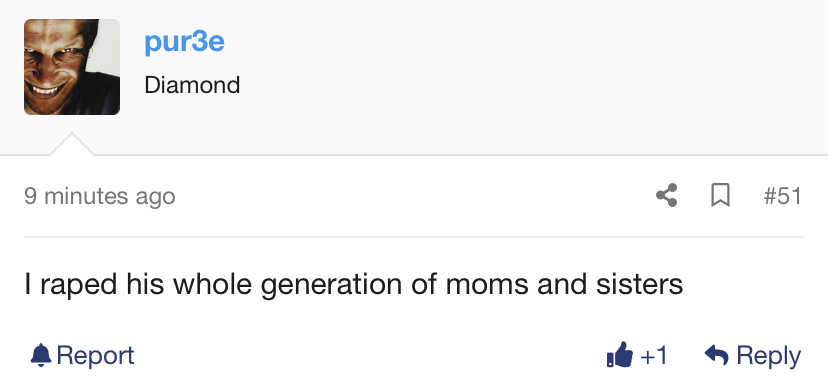Click the Diamond rank label
The image size is (828, 392).
tap(192, 85)
